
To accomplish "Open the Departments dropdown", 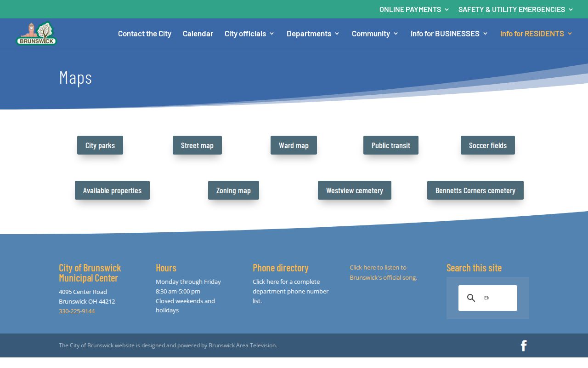I will click(x=313, y=34).
